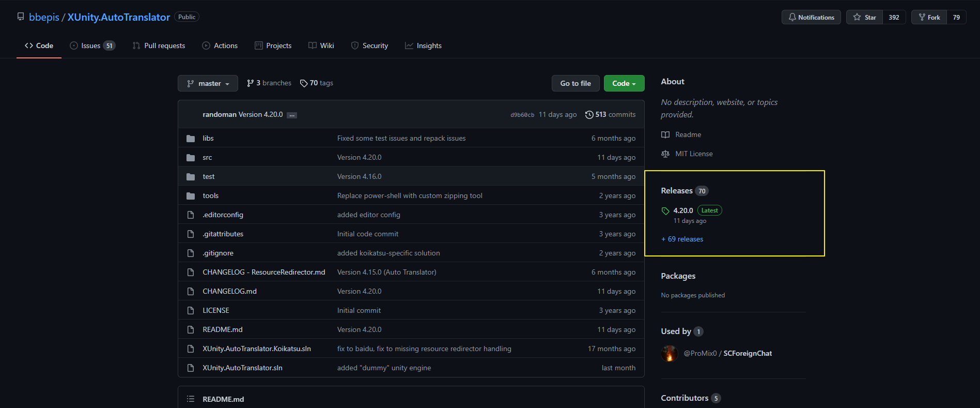The height and width of the screenshot is (408, 980).
Task: Click the tag icon beside 70 tags
Action: (304, 83)
